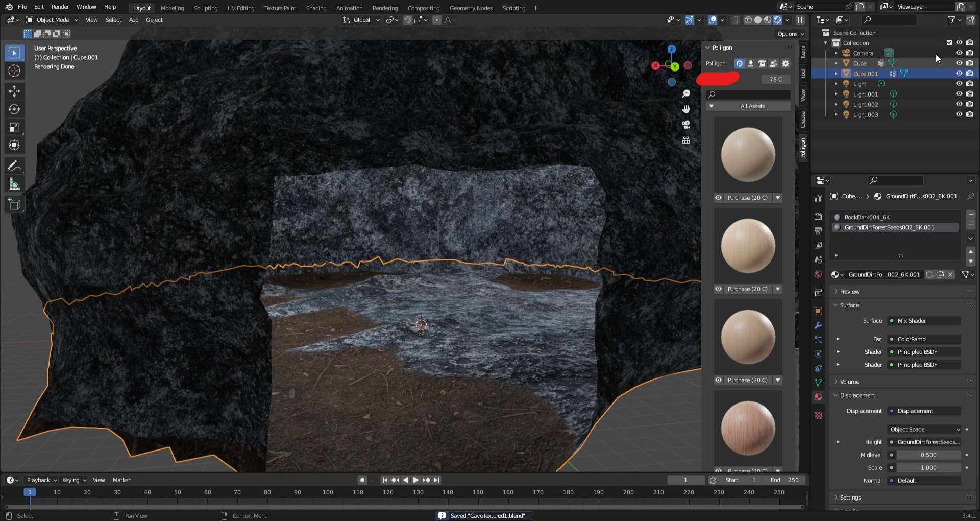The width and height of the screenshot is (980, 521).
Task: Select the Measure ruler tool
Action: [14, 184]
